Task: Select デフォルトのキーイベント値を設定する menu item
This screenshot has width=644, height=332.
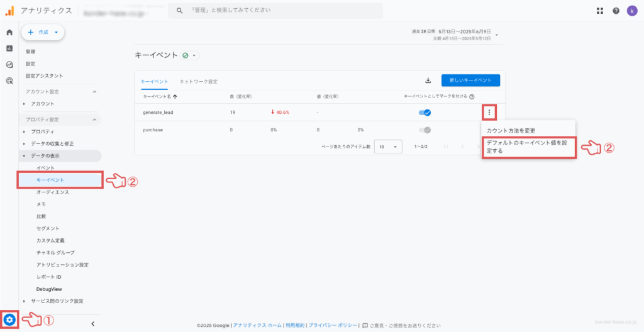Action: [x=529, y=148]
